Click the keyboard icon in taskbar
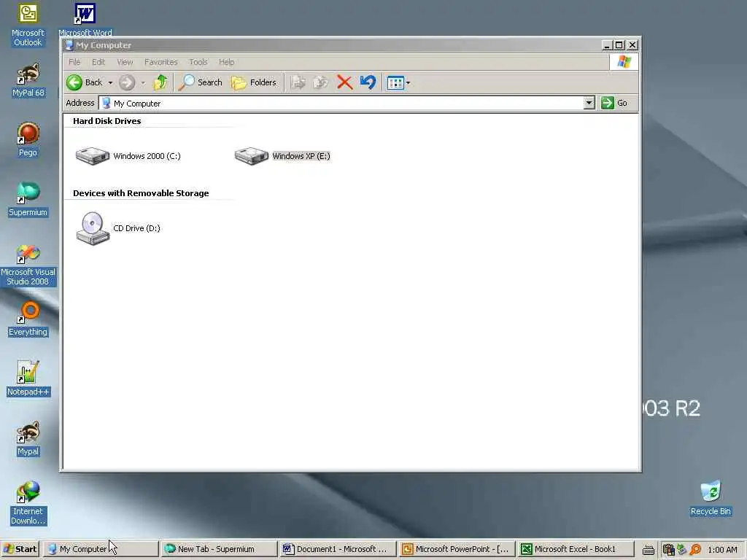747x560 pixels. point(648,550)
